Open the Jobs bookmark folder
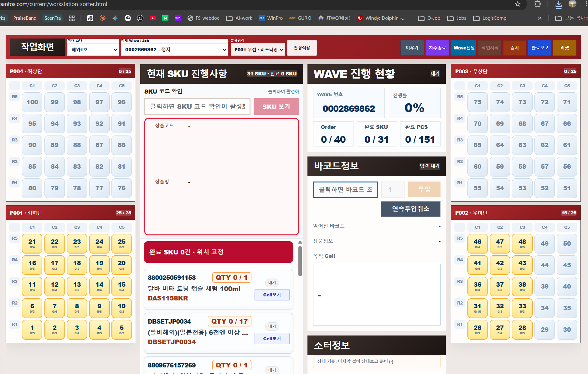Image resolution: width=588 pixels, height=374 pixels. 457,18
